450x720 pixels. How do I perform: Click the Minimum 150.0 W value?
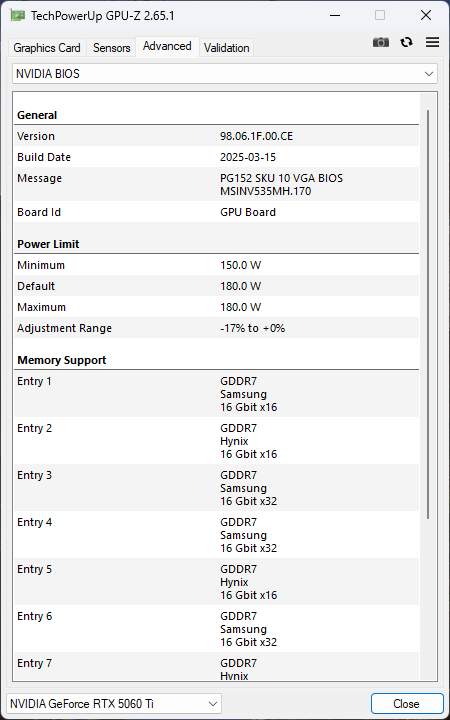click(x=241, y=265)
